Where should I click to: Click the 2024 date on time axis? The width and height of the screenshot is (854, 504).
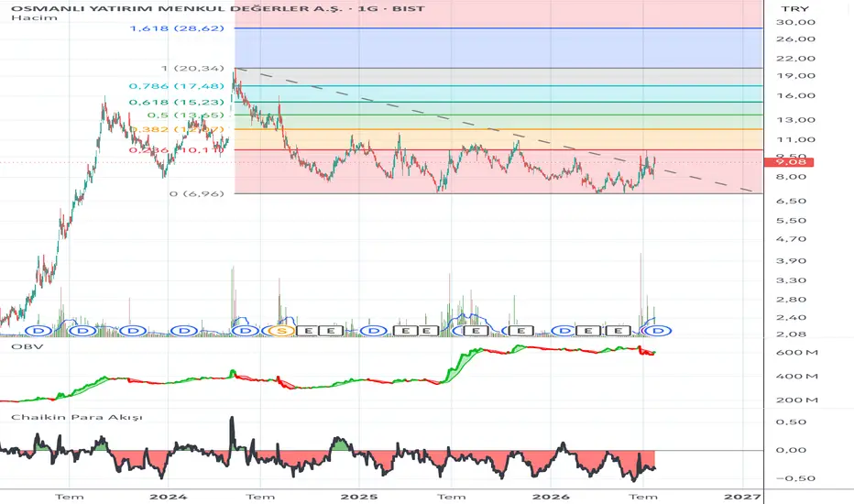(169, 497)
